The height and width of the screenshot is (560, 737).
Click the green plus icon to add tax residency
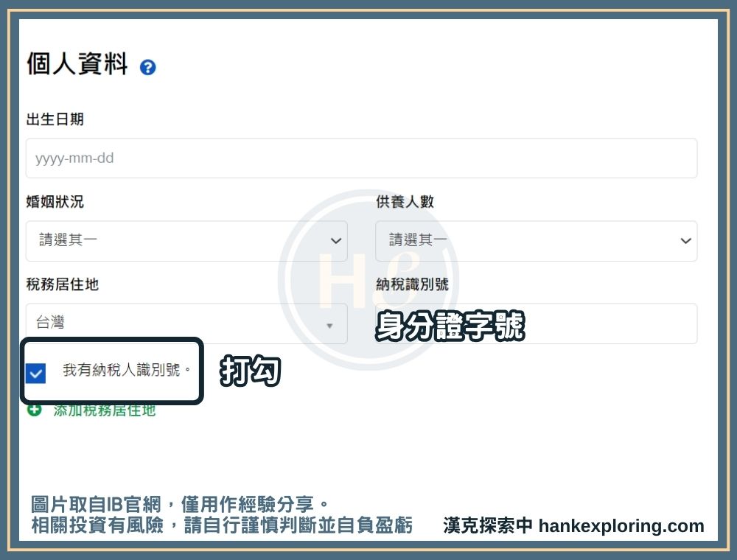(35, 410)
